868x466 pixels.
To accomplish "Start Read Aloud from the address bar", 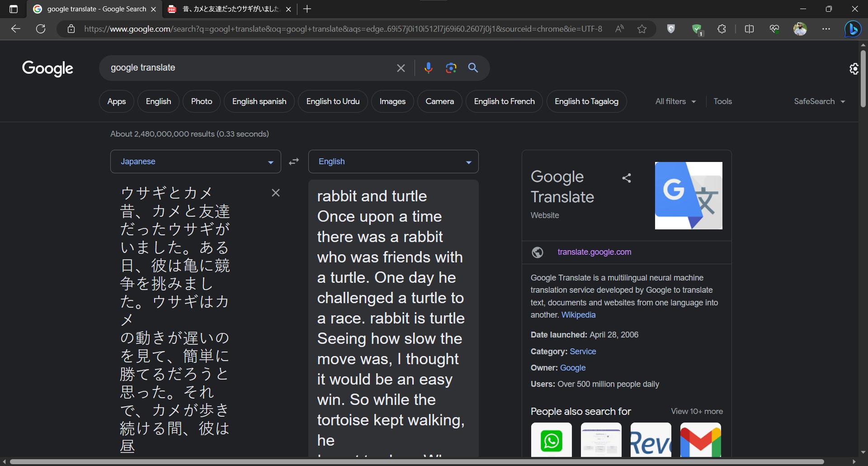I will 619,29.
